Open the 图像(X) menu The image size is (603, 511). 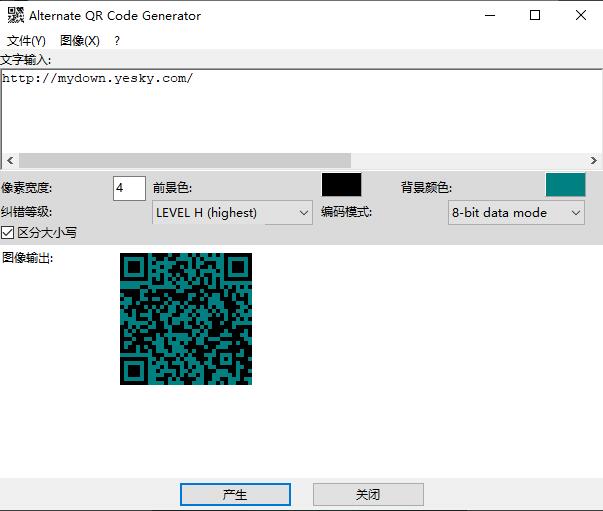[80, 40]
